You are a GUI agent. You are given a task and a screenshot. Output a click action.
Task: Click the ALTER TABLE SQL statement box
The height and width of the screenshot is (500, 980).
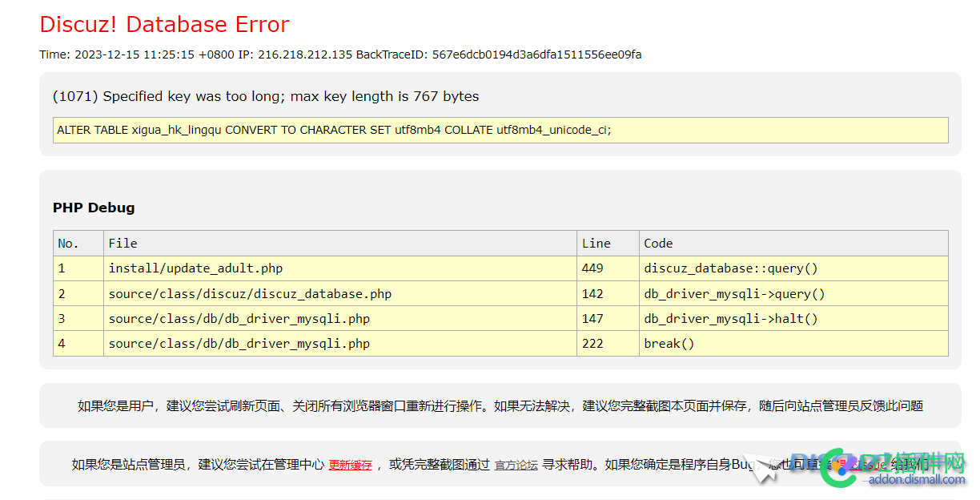tap(500, 130)
